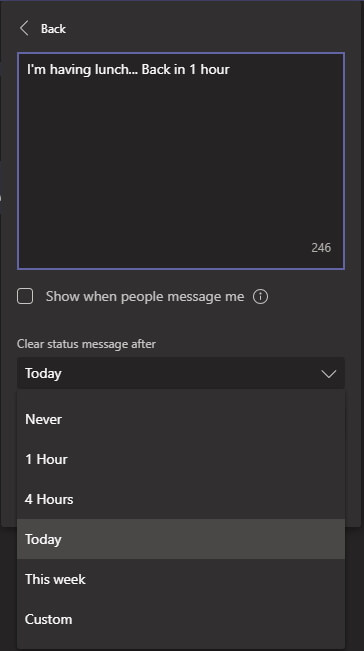Select Never from the clear-after list
Viewport: 364px width, 651px height.
point(181,419)
